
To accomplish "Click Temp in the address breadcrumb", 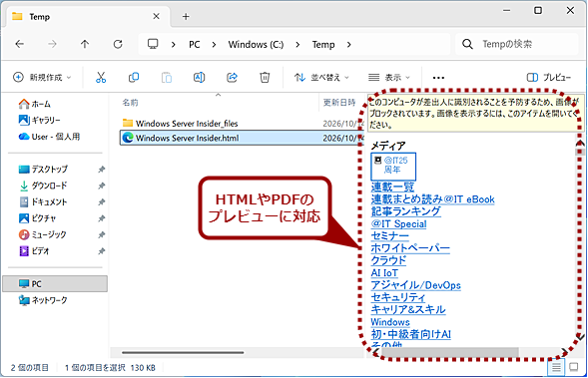I will (x=323, y=45).
